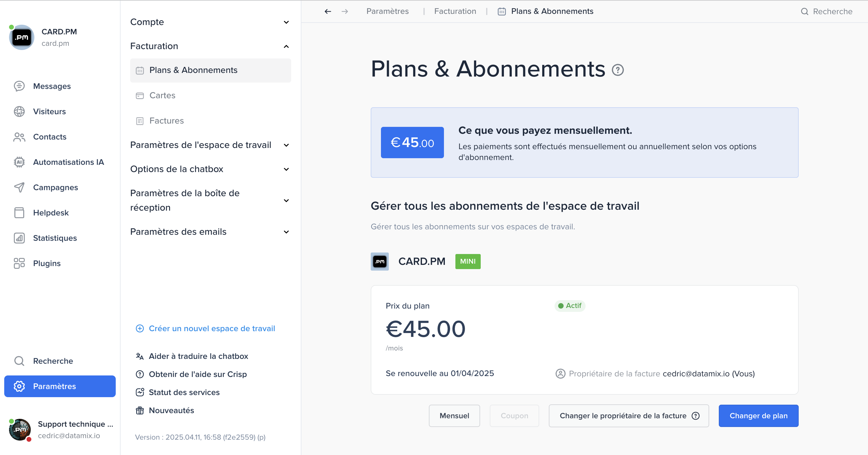Click the Statistiques chart icon
The width and height of the screenshot is (868, 455).
[x=19, y=238]
